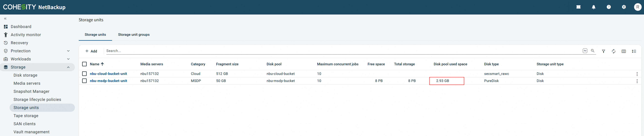Check the nbu-msdp-bucket-unit row
The height and width of the screenshot is (136, 644).
(x=84, y=81)
